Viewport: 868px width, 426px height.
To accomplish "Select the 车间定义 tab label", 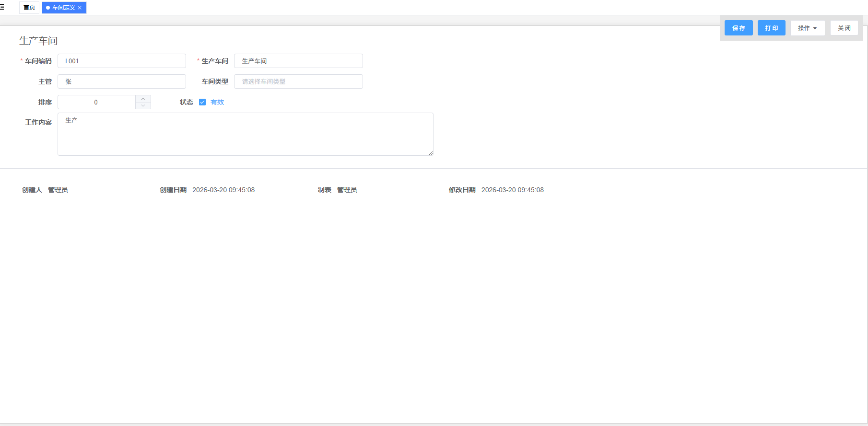I will (x=63, y=8).
